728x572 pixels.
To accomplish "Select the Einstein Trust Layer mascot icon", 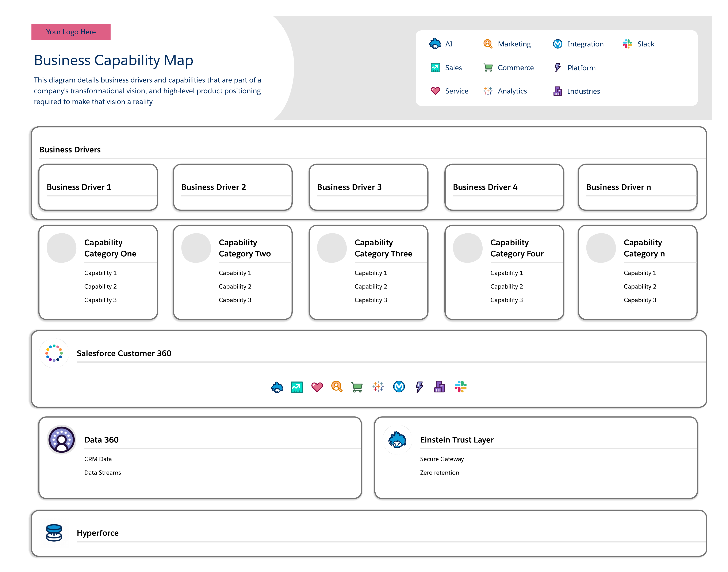I will [397, 440].
